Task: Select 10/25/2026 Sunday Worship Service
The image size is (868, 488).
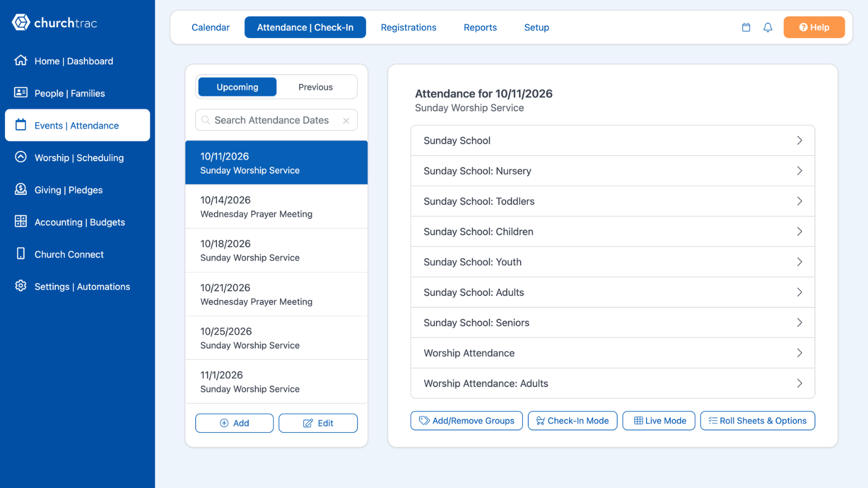Action: pos(277,338)
